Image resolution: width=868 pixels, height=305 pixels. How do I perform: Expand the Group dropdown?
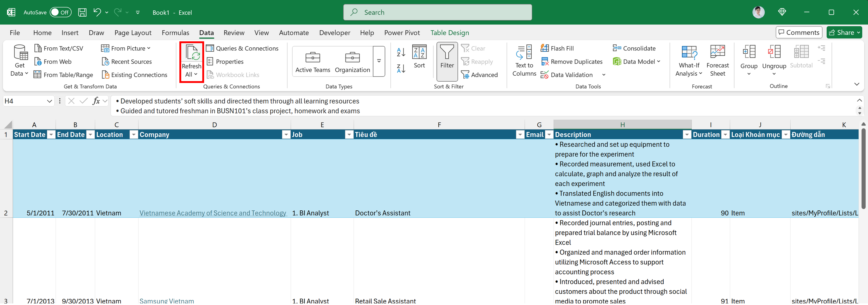point(749,74)
